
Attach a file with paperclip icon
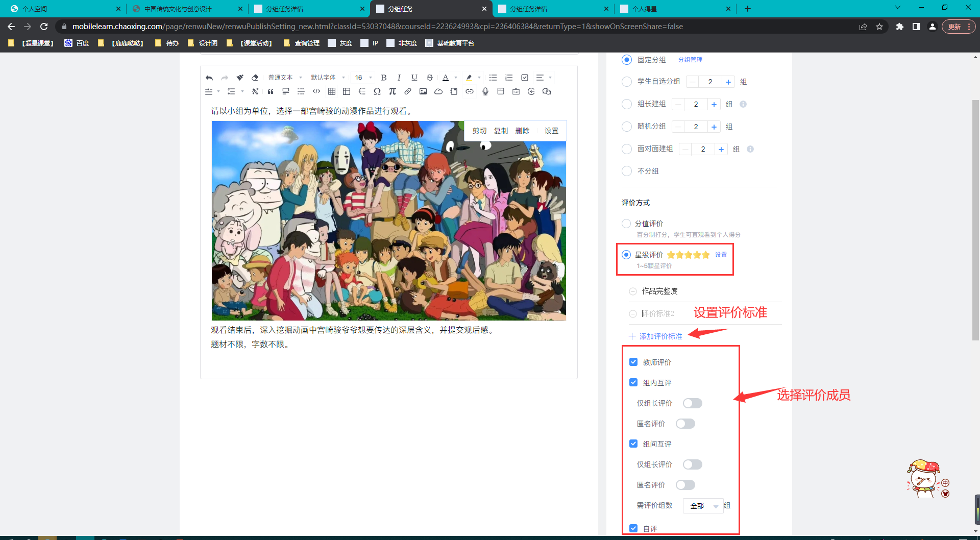tap(408, 91)
